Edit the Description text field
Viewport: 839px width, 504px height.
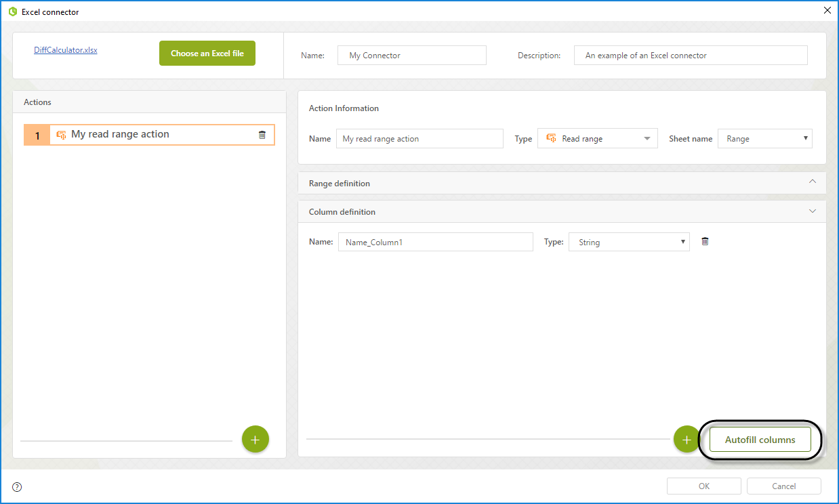click(690, 56)
